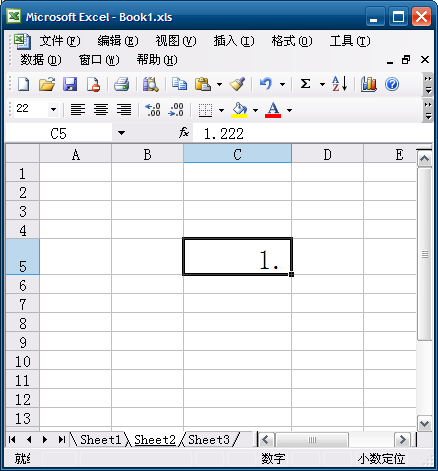Open the 格式(O) menu
438x471 pixels.
tap(292, 41)
